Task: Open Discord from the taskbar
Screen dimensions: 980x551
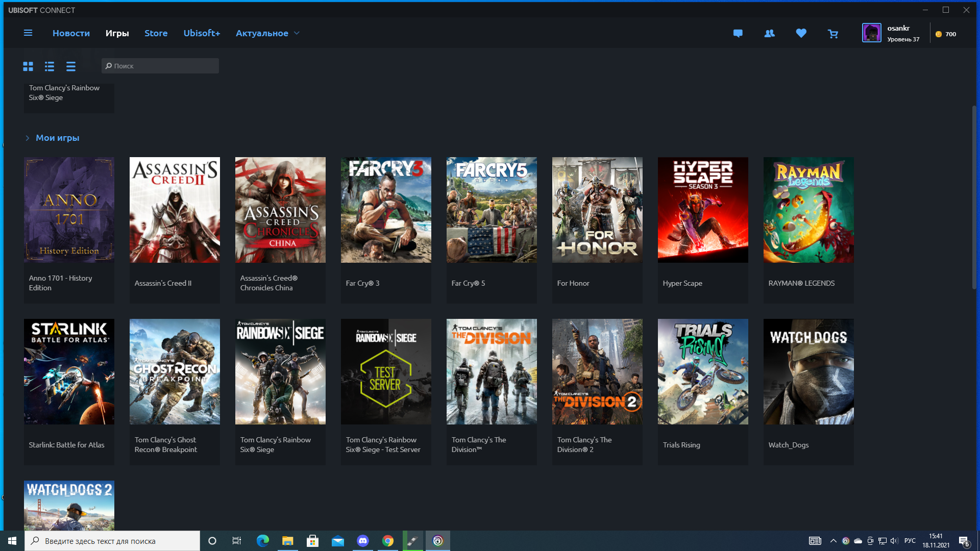Action: click(363, 541)
